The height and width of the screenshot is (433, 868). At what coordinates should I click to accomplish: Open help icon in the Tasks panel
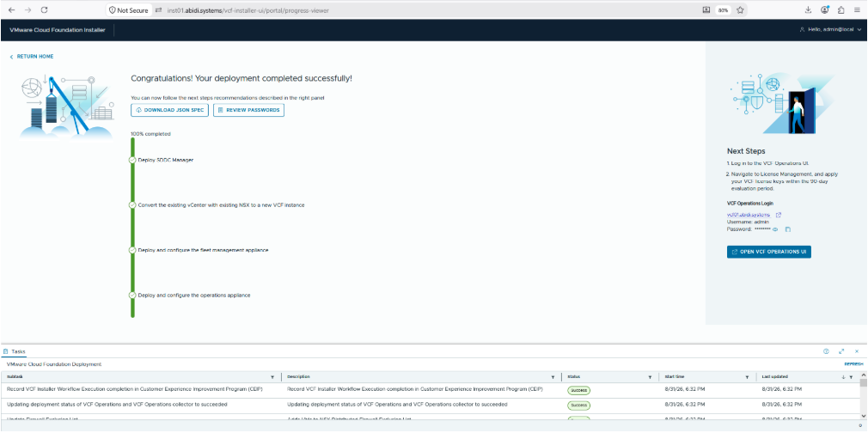tap(826, 351)
